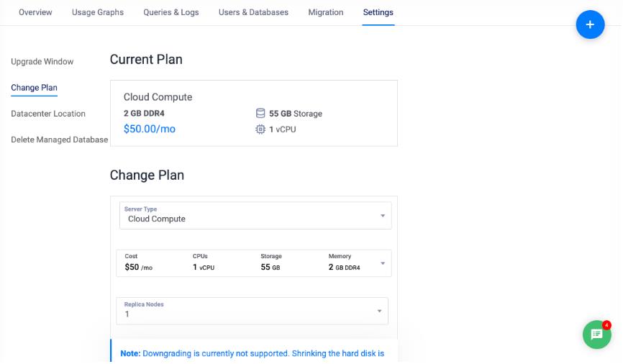Click the blue plus deploy button
623x364 pixels.
[x=590, y=25]
